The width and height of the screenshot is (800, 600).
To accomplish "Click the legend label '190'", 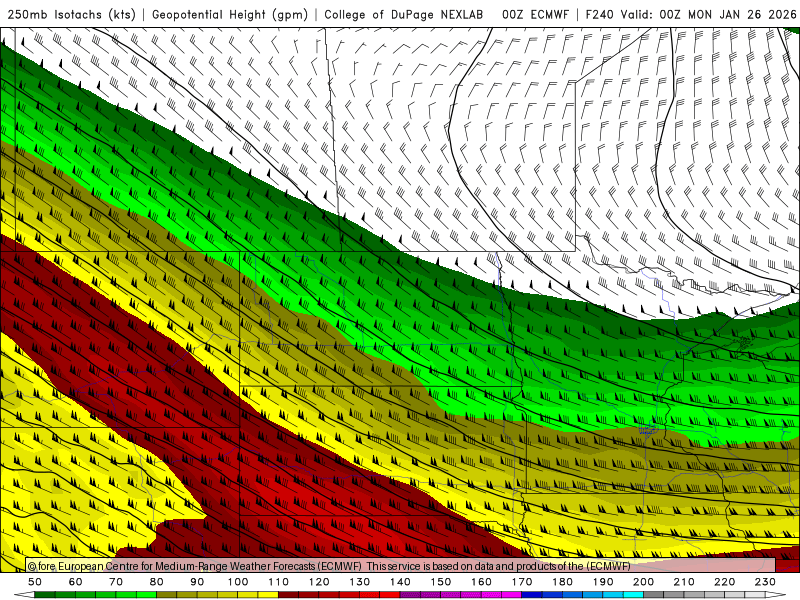I will click(x=603, y=582).
